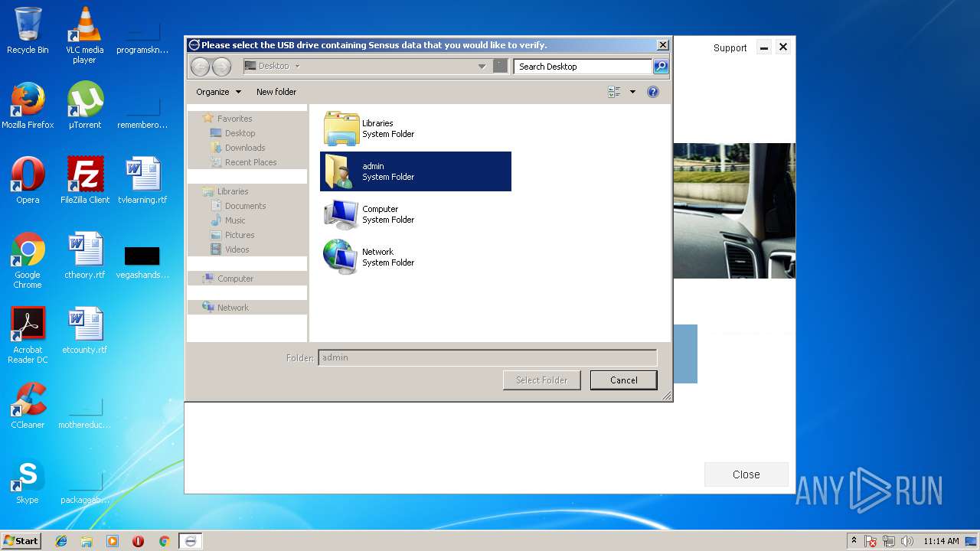Image resolution: width=980 pixels, height=551 pixels.
Task: Click the Opera taskbar icon
Action: coord(139,541)
